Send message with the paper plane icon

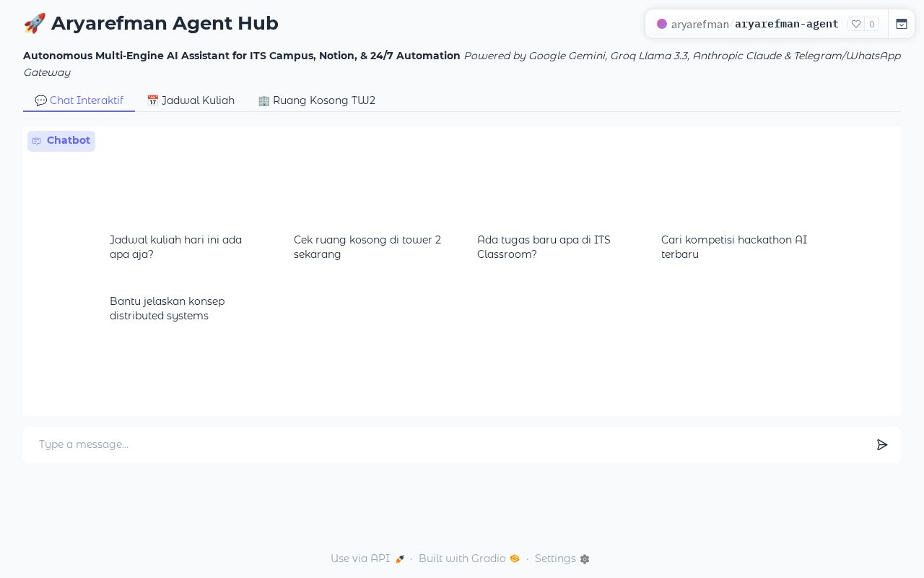[x=882, y=445]
